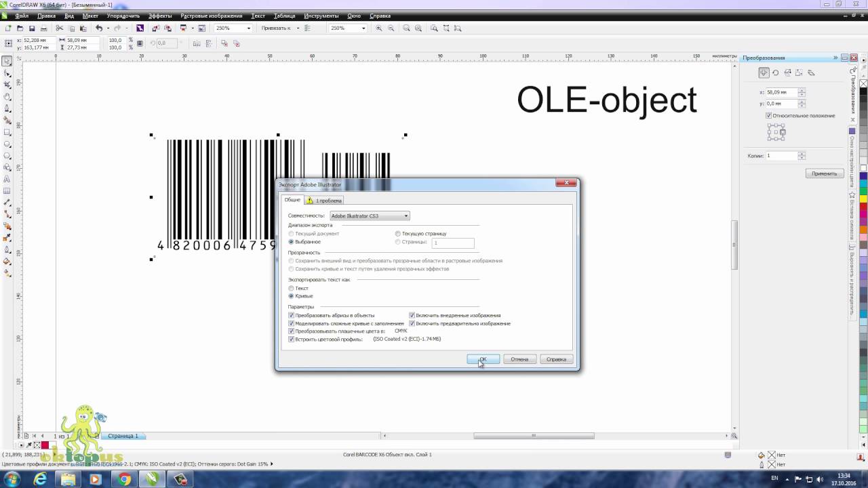Toggle 'Преобразовать абрисы в объекты' checkbox

click(x=292, y=315)
